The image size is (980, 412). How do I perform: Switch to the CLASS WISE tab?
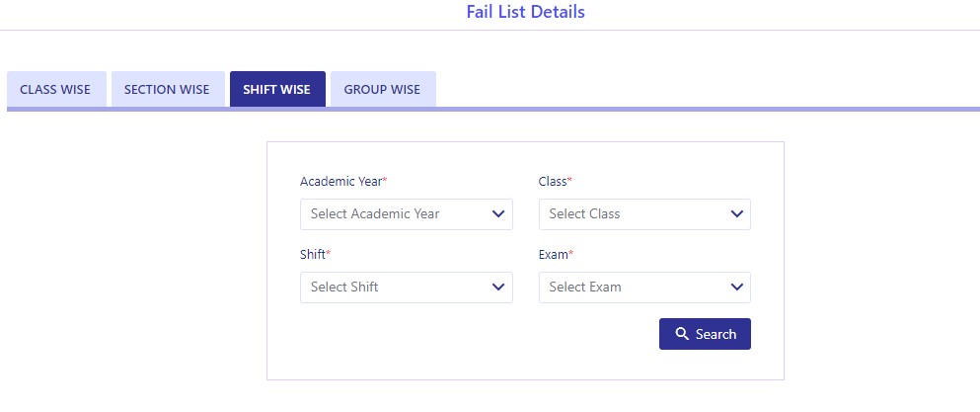[55, 89]
